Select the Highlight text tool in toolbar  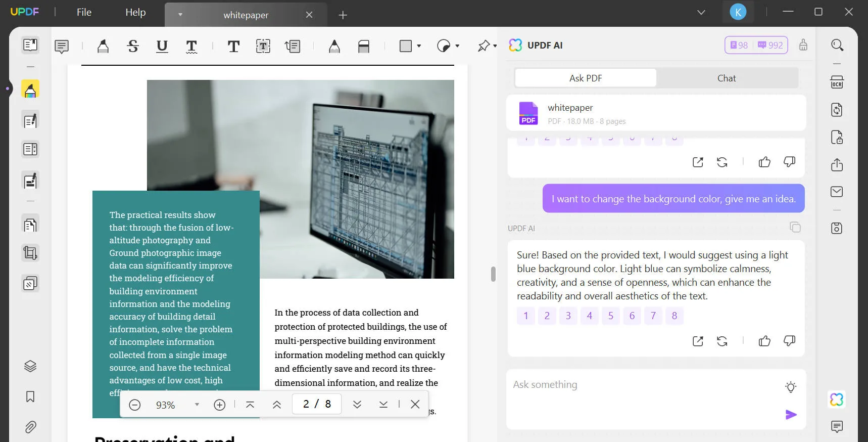point(103,47)
